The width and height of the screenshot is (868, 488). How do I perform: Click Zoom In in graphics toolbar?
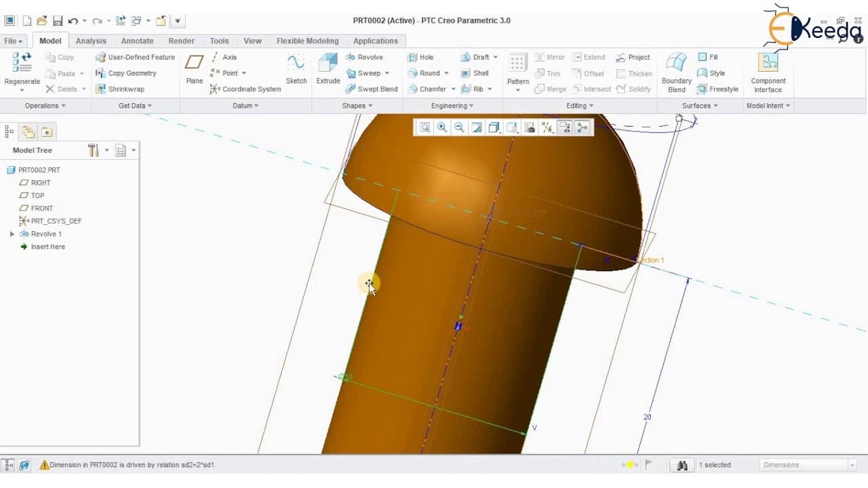tap(442, 127)
